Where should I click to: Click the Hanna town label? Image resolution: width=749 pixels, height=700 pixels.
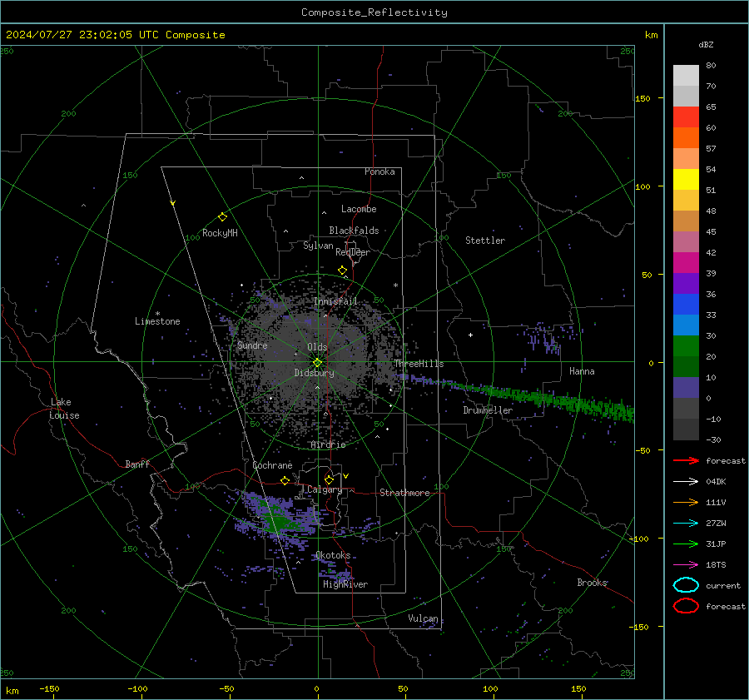(x=582, y=371)
